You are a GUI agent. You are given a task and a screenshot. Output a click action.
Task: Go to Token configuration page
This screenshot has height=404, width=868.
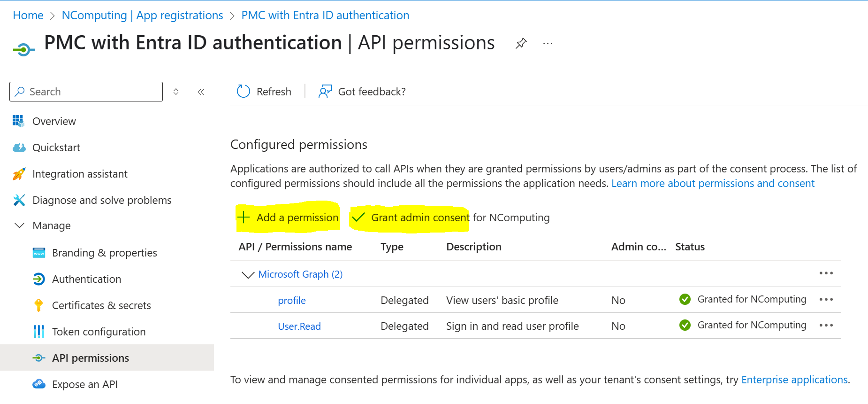pyautogui.click(x=99, y=332)
